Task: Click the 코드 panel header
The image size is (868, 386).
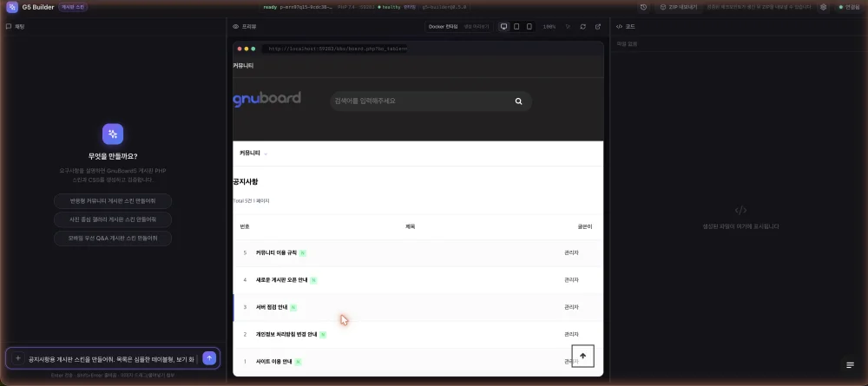Action: (626, 27)
